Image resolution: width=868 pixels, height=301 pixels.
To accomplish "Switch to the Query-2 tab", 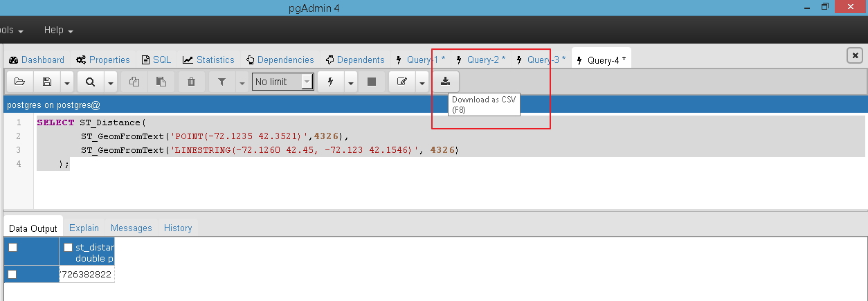I will [x=480, y=60].
